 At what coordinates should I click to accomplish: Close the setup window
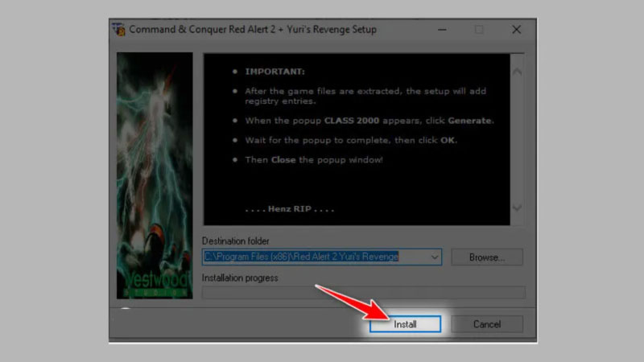pos(516,30)
